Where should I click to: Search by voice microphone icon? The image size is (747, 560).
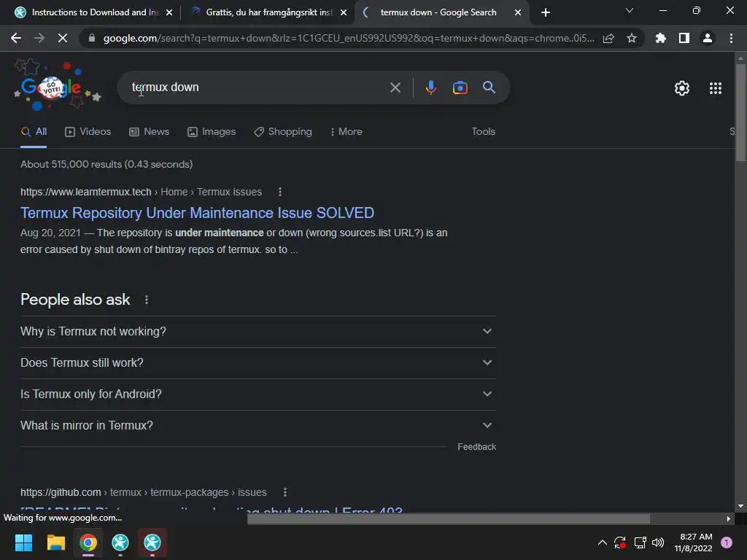point(430,87)
